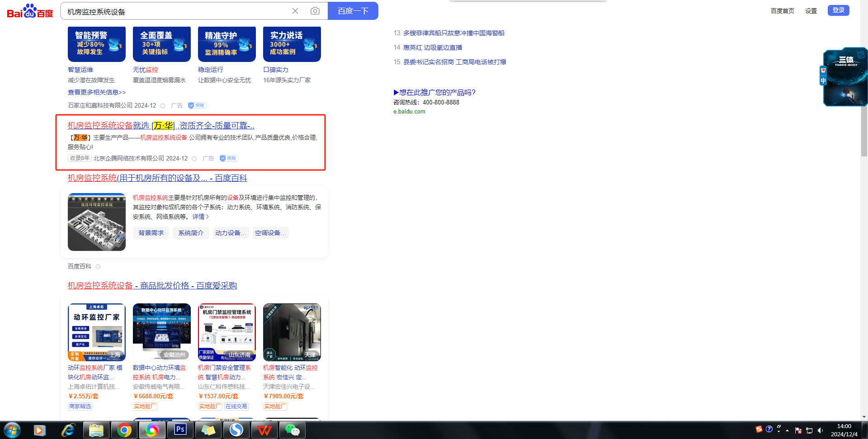This screenshot has width=868, height=439.
Task: Focus the Baidu search input field
Action: (x=176, y=12)
